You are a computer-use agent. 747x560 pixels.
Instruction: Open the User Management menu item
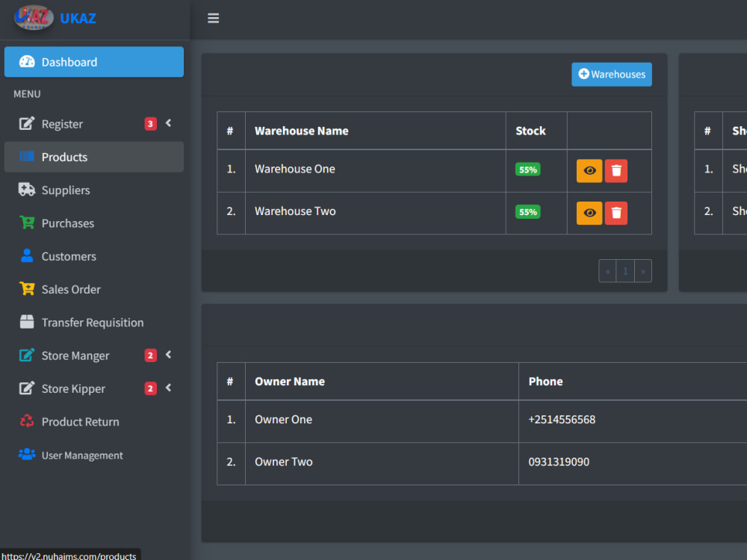[94, 455]
